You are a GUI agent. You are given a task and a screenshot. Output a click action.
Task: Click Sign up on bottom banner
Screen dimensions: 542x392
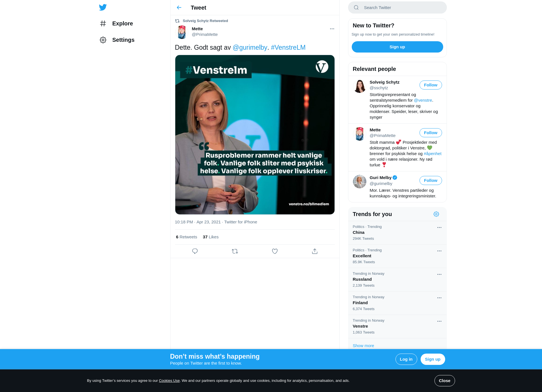pos(432,359)
